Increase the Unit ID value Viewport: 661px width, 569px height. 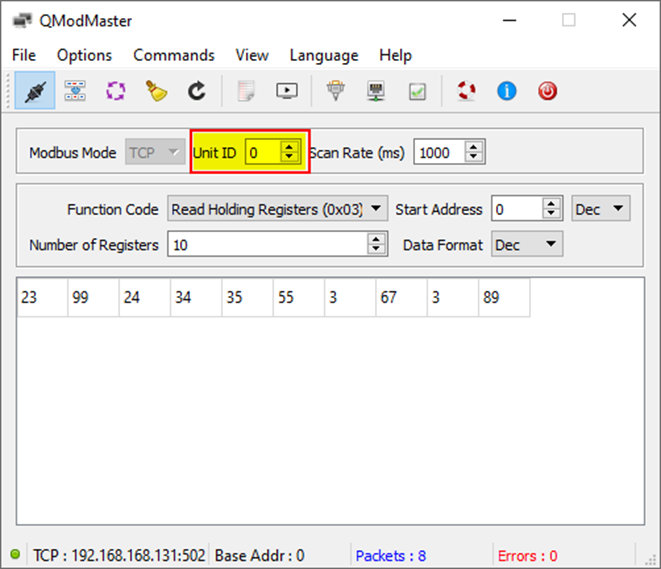tap(289, 147)
